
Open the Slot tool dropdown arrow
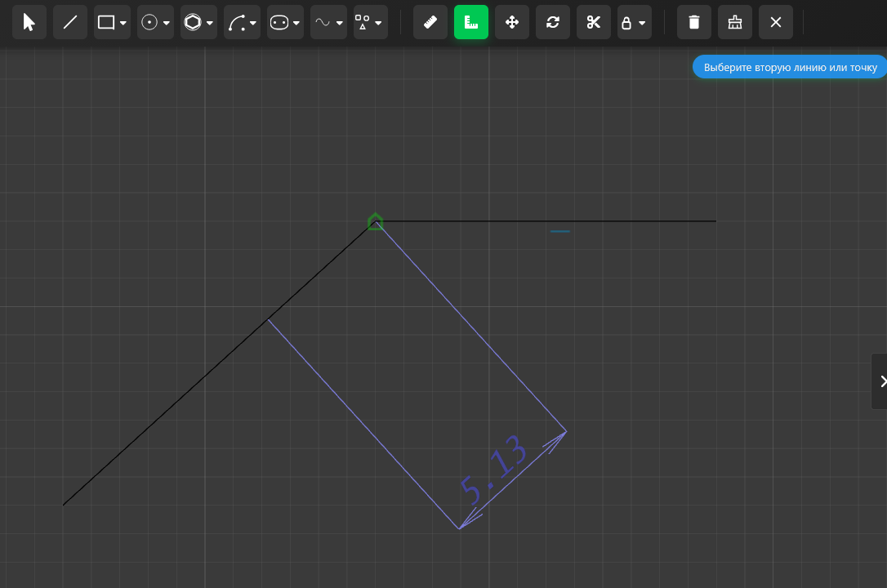point(296,23)
